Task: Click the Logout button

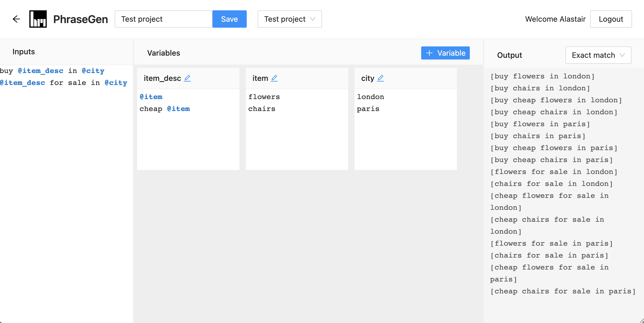Action: tap(611, 19)
